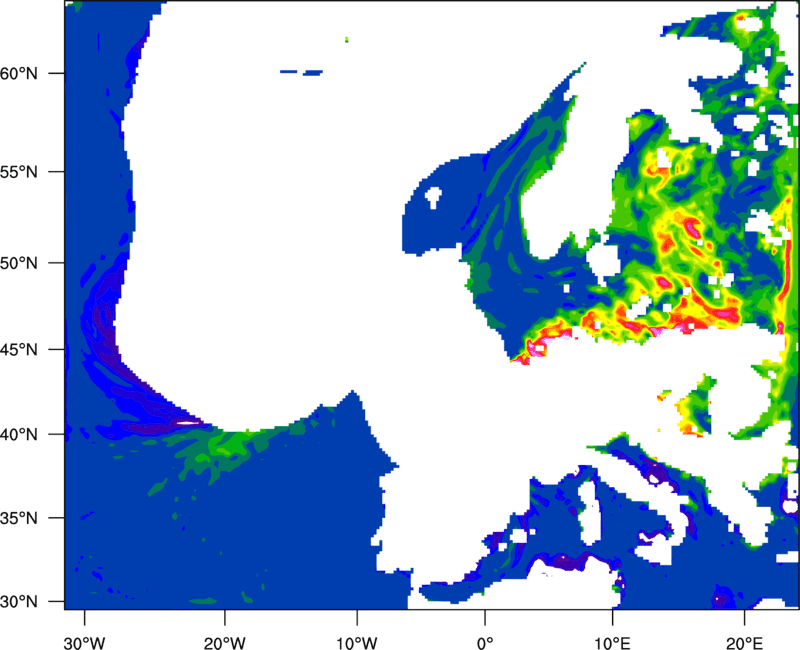This screenshot has width=800, height=650.
Task: Click the 20°E longitude label
Action: coord(744,643)
